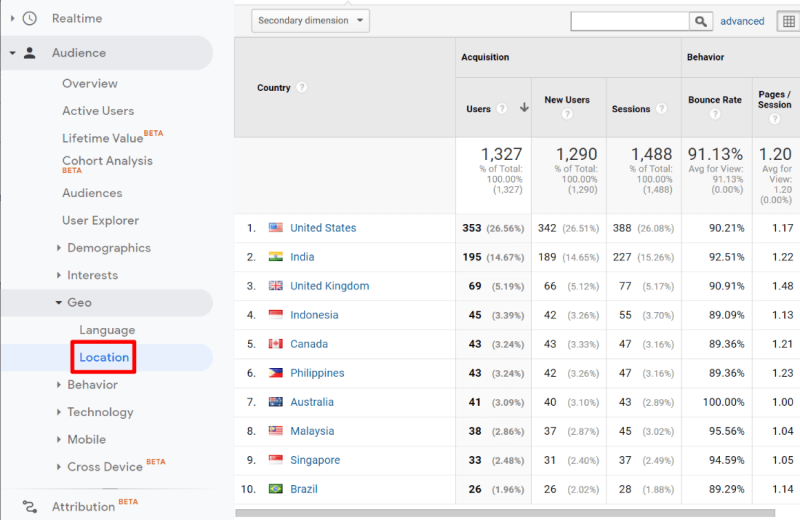Expand the Interests submenu
The width and height of the screenshot is (800, 520).
tap(59, 276)
